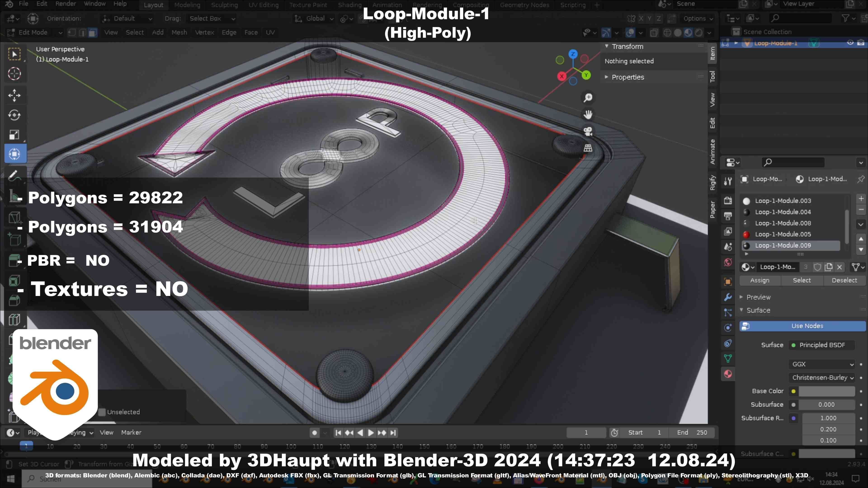Image resolution: width=868 pixels, height=488 pixels.
Task: Toggle Loop-Module-1 render camera icon
Action: click(861, 43)
